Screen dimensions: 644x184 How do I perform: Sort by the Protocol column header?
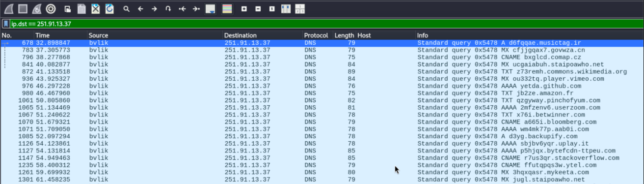pyautogui.click(x=318, y=35)
